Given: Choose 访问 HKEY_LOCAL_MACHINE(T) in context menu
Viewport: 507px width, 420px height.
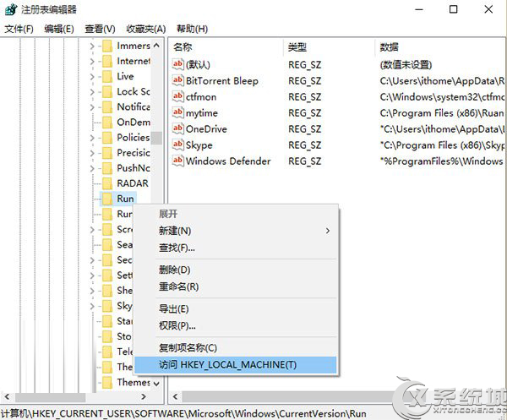Looking at the screenshot, I should point(236,365).
